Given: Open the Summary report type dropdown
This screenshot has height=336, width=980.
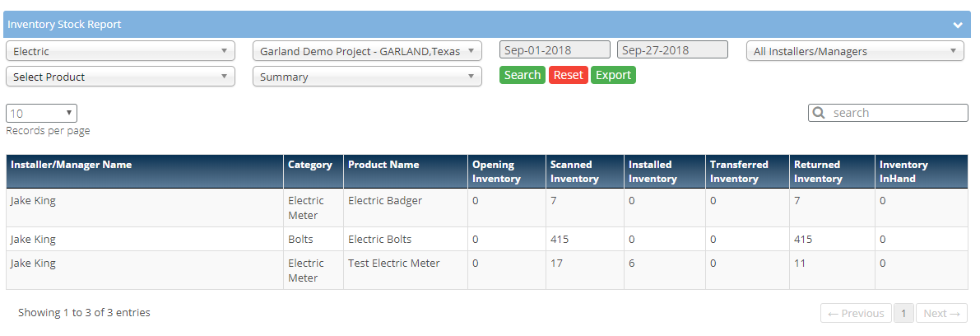Looking at the screenshot, I should point(367,77).
